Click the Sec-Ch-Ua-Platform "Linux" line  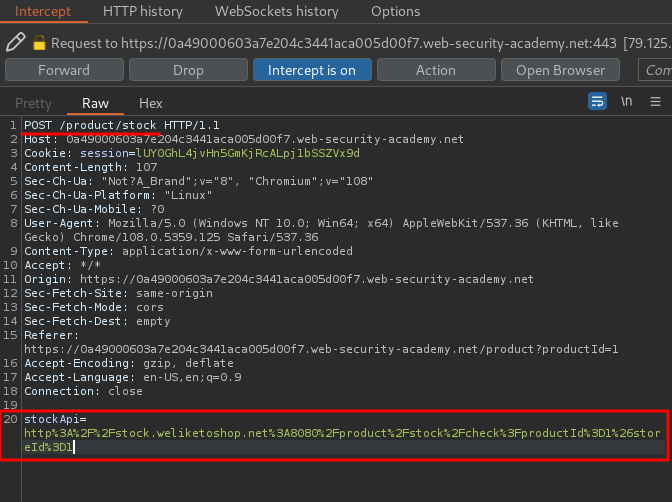(118, 195)
